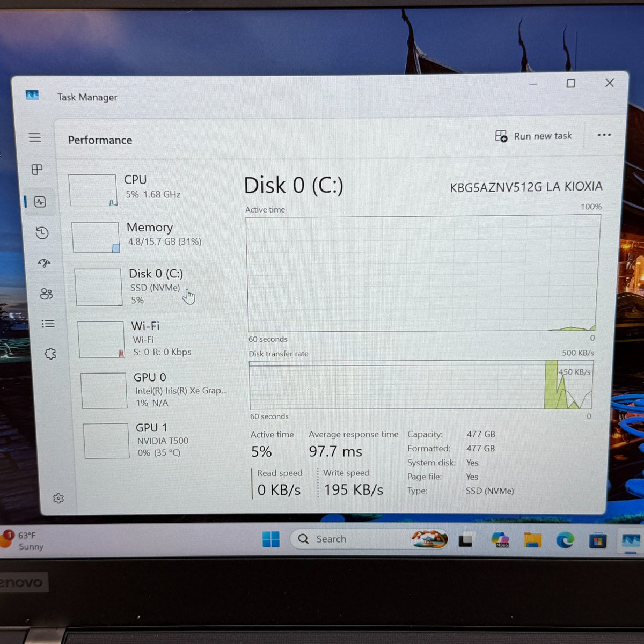This screenshot has height=644, width=644.
Task: Open the Details page list icon
Action: click(48, 324)
